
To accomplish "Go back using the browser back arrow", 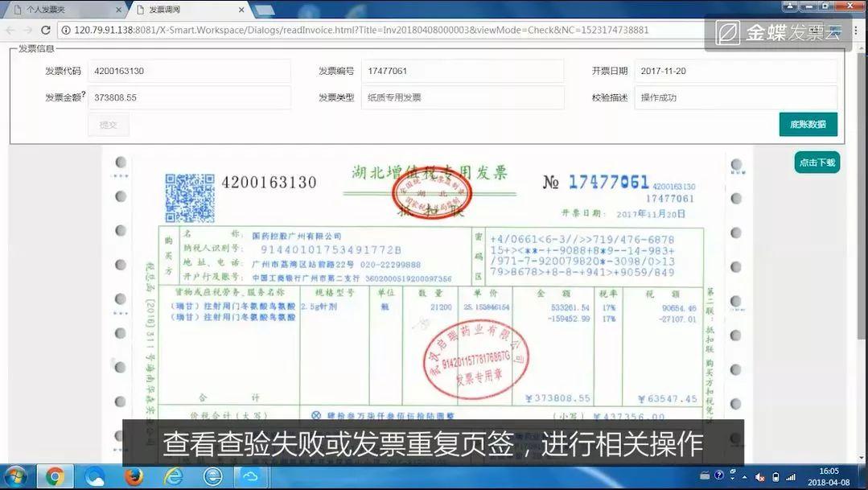I will pyautogui.click(x=10, y=30).
